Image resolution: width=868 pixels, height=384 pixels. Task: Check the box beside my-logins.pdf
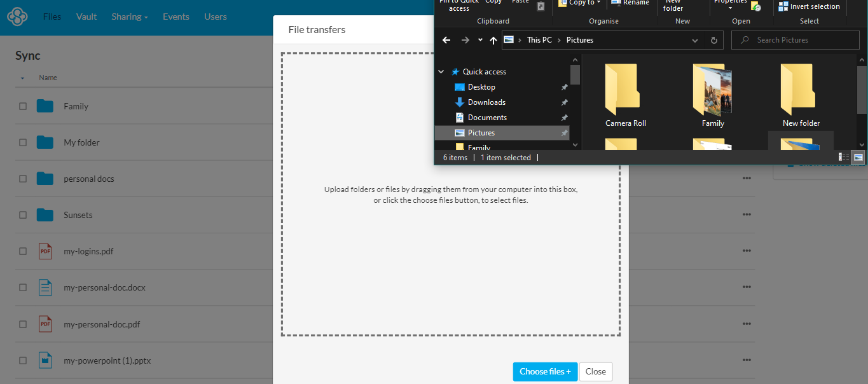(x=23, y=251)
